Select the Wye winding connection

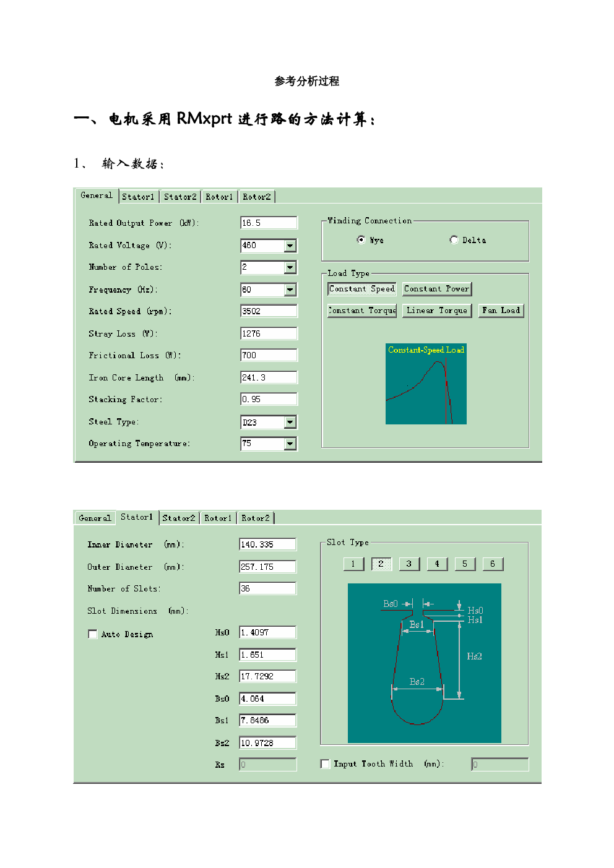click(361, 240)
